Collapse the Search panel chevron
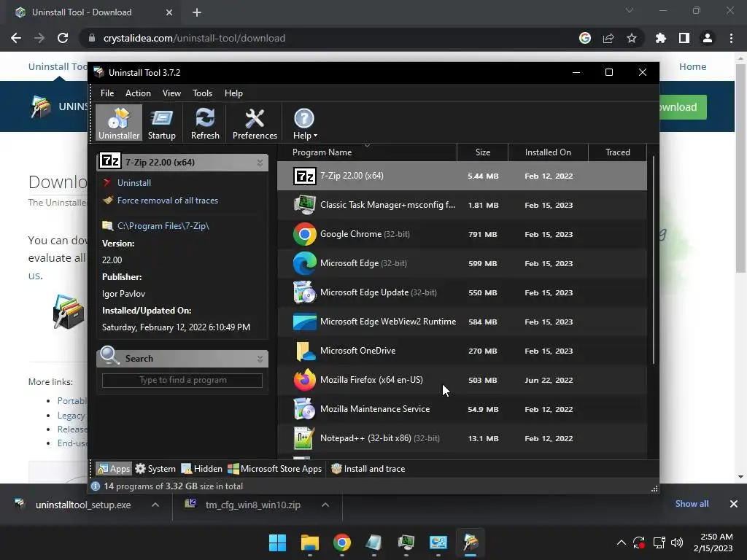 260,359
